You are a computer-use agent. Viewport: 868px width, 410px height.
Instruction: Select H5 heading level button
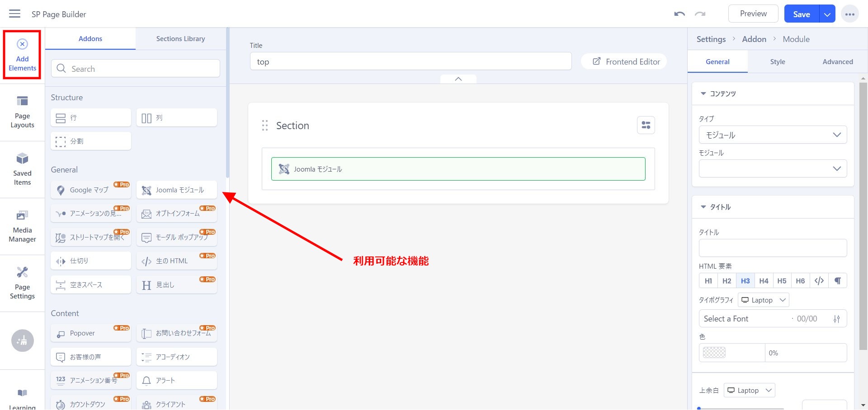tap(782, 281)
